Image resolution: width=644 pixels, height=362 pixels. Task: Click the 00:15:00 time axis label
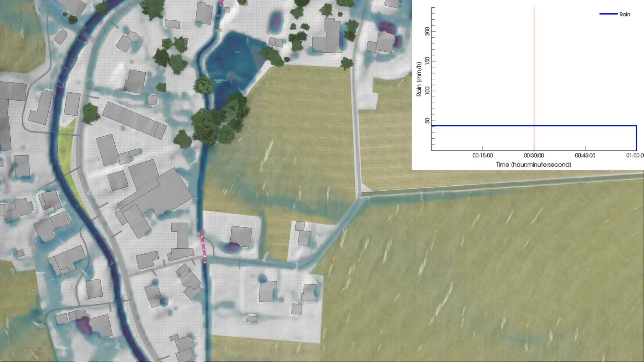[x=482, y=156]
